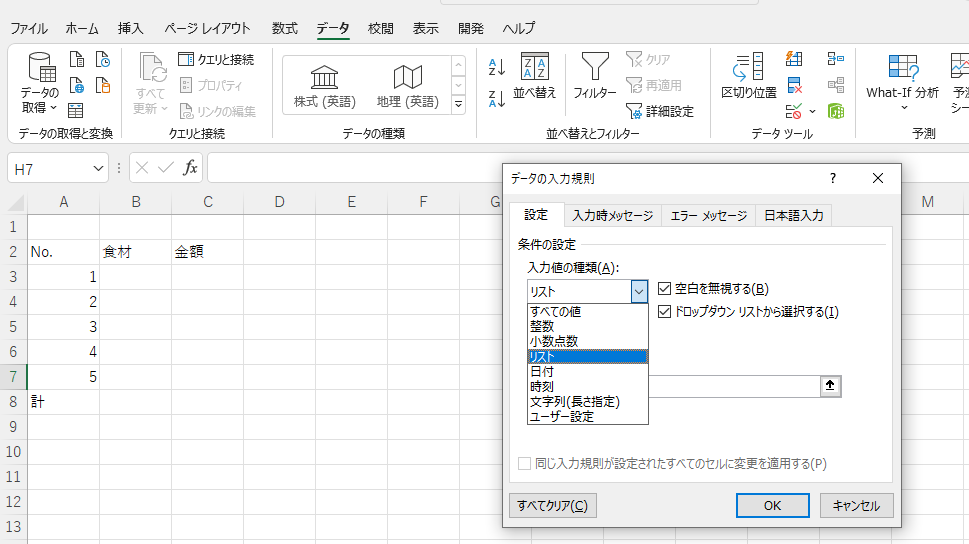This screenshot has width=969, height=544.
Task: Open What-If 分析 menu
Action: [902, 83]
